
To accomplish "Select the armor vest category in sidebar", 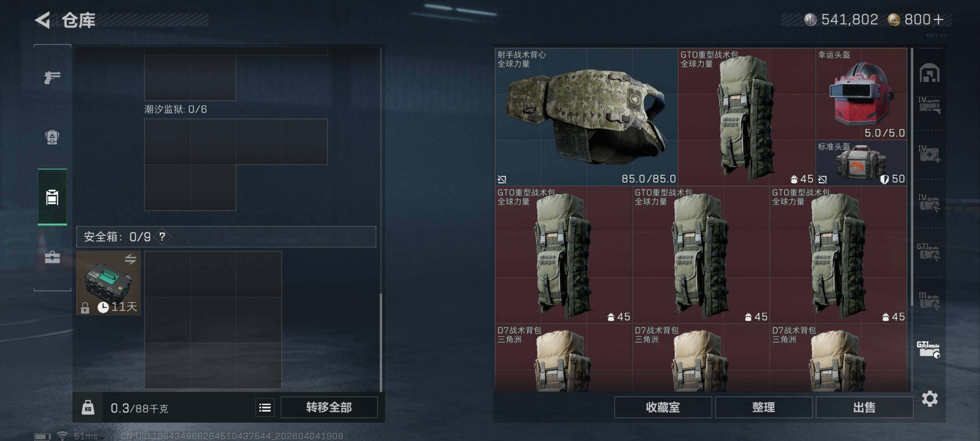I will coord(52,137).
